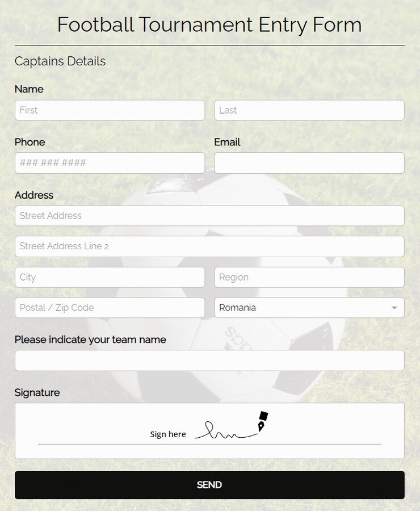This screenshot has height=511, width=420.
Task: Click the country dropdown arrow
Action: coord(394,308)
